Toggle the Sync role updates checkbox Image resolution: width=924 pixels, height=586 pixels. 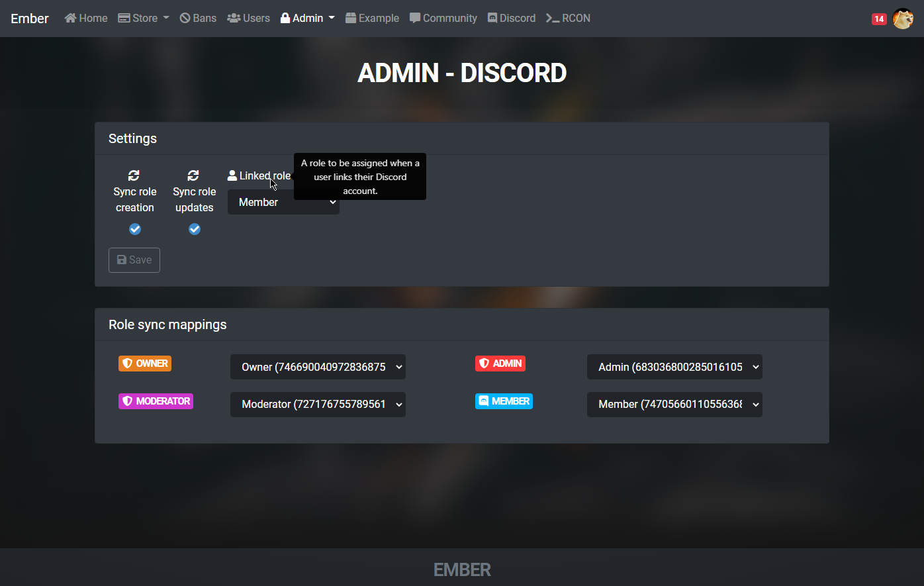click(x=195, y=229)
